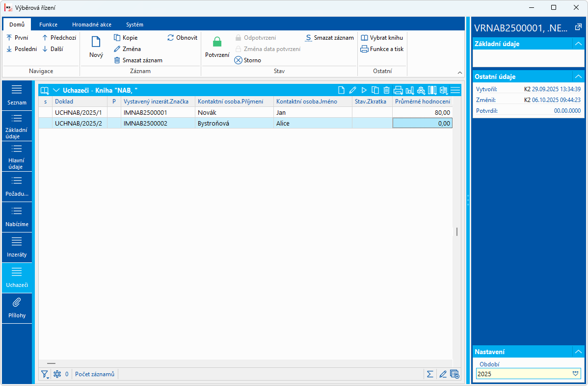Click the play triangle icon in Uchazeči header
588x386 pixels.
click(x=364, y=90)
